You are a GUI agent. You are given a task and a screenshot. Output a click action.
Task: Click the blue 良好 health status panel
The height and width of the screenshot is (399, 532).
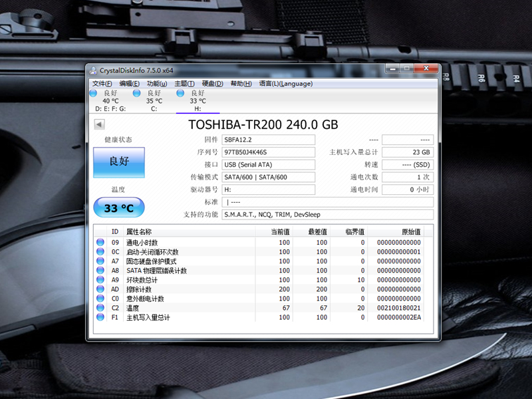point(118,162)
